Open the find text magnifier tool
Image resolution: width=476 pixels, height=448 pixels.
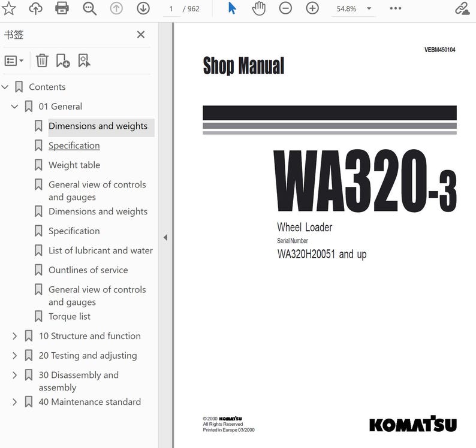tap(89, 8)
